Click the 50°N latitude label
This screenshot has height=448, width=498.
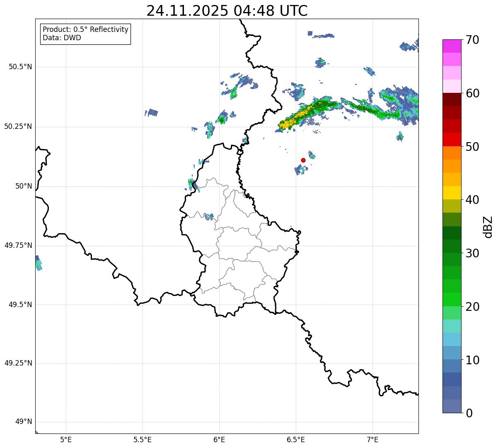(24, 186)
